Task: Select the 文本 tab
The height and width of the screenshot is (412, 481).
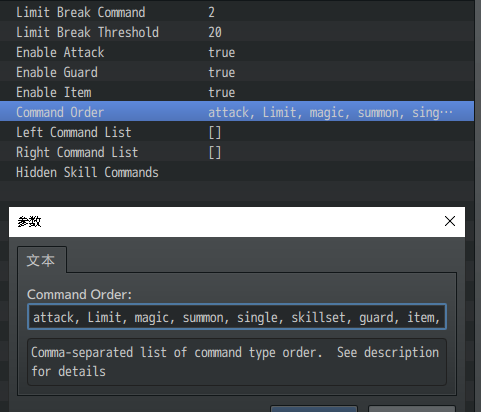Action: pyautogui.click(x=42, y=260)
